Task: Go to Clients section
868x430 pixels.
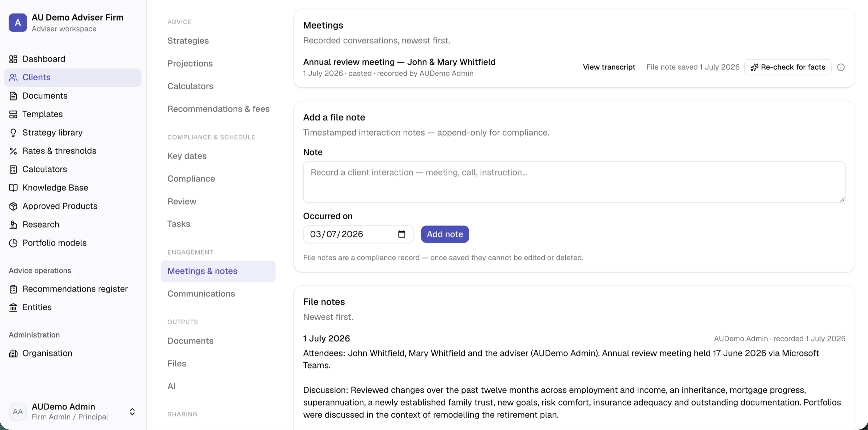Action: [73, 77]
